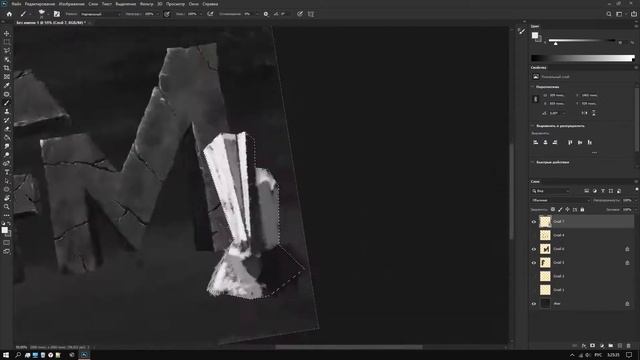This screenshot has height=360, width=640.
Task: Open the Фильтр menu
Action: point(147,4)
